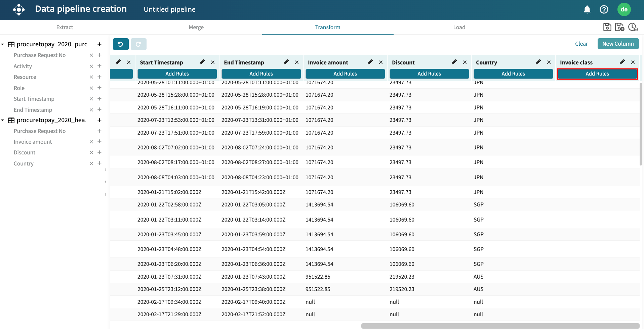The image size is (644, 332).
Task: Collapse the procuretopay_2020_purc table tree
Action: 3,44
